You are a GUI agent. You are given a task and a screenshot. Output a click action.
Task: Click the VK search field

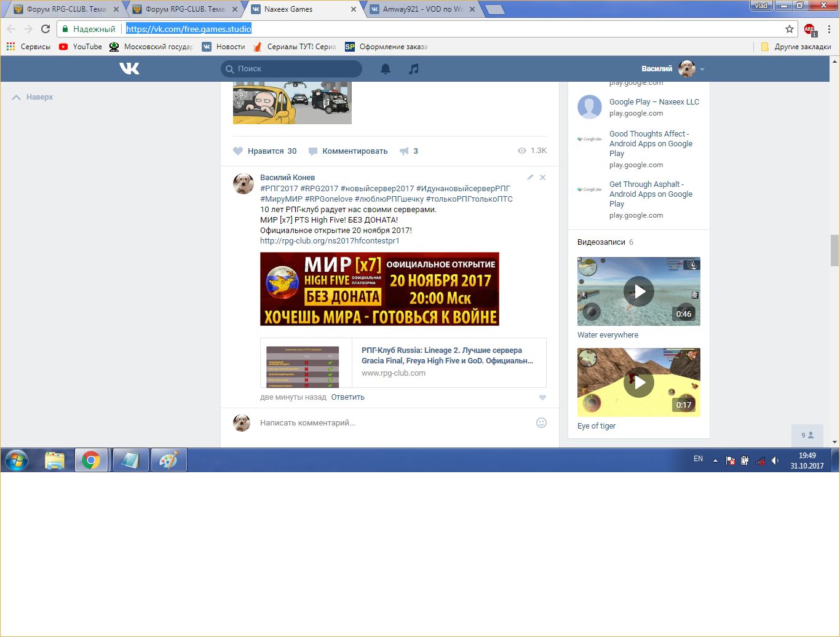coord(291,69)
